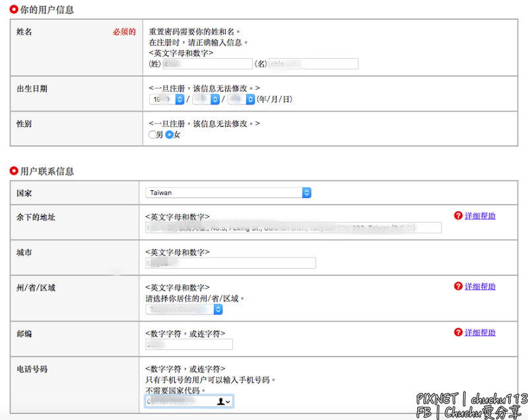This screenshot has width=528, height=420.
Task: Open 详细帮助 link for the state/province row
Action: [x=480, y=287]
